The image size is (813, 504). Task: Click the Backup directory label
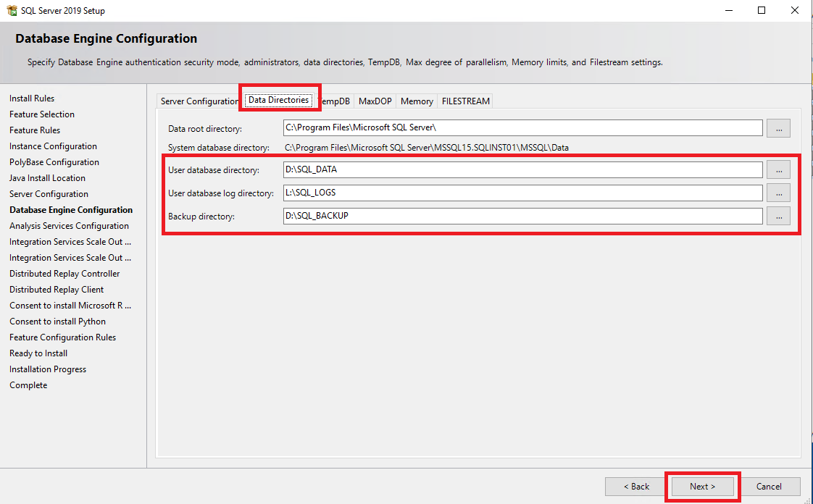201,217
